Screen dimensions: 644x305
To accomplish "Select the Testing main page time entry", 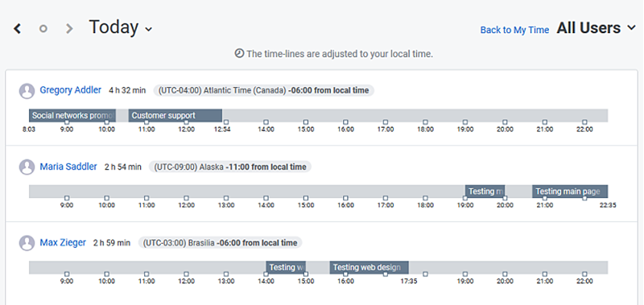I will click(x=570, y=192).
